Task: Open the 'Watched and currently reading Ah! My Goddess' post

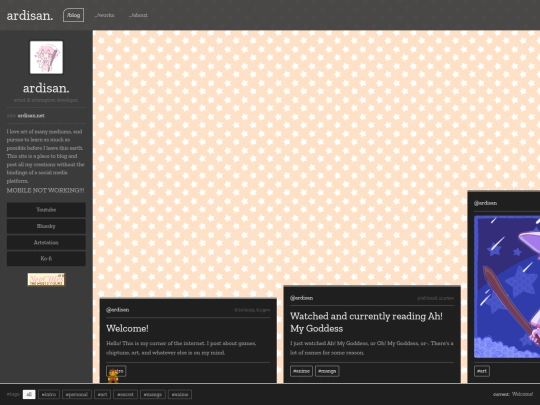Action: point(366,322)
